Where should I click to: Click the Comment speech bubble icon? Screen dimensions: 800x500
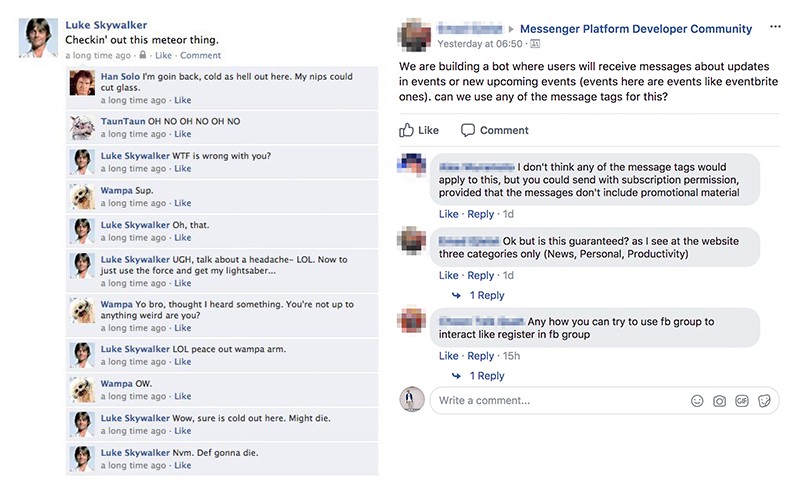468,130
